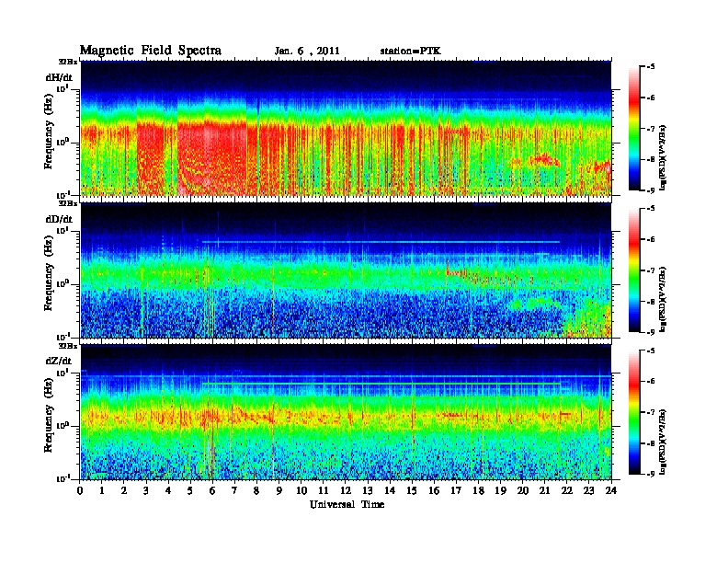Viewport: 728px width, 563px height.
Task: Select the dH/dt spectrogram plot
Action: [x=346, y=128]
